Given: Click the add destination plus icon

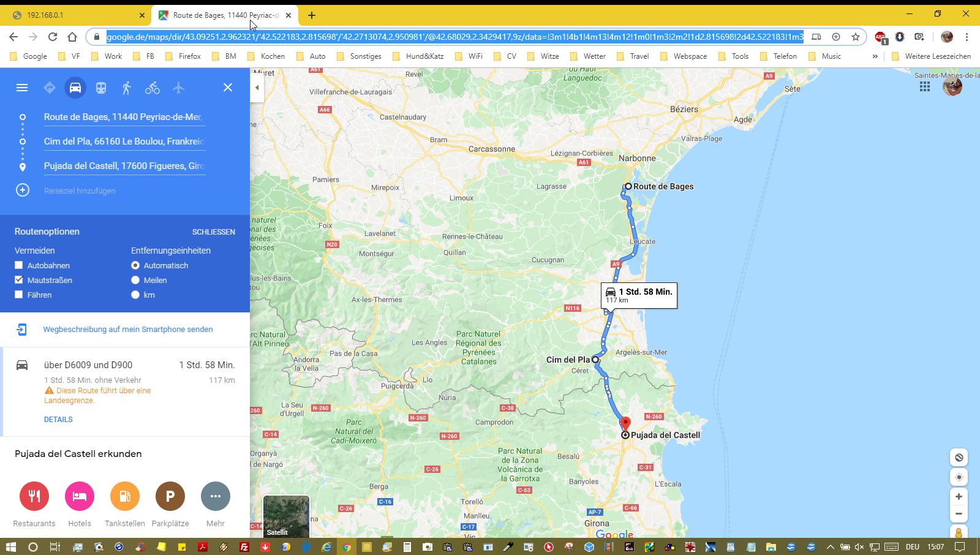Looking at the screenshot, I should point(23,191).
